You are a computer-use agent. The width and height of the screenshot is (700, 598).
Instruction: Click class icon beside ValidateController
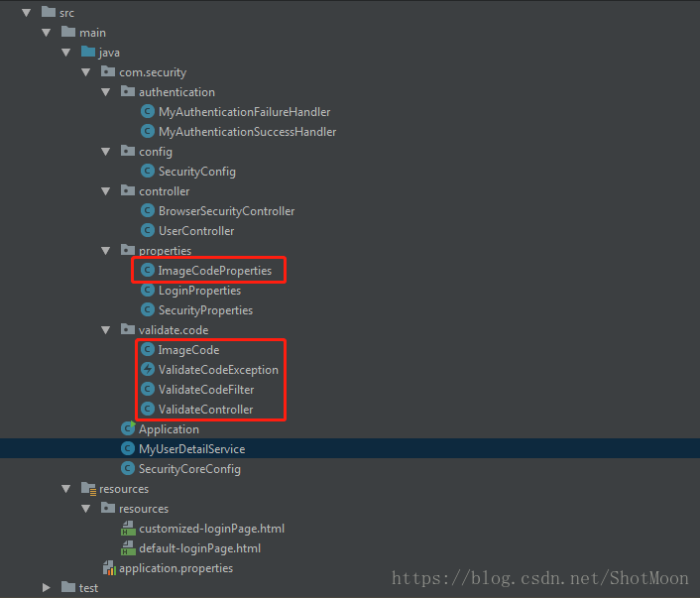(x=148, y=409)
